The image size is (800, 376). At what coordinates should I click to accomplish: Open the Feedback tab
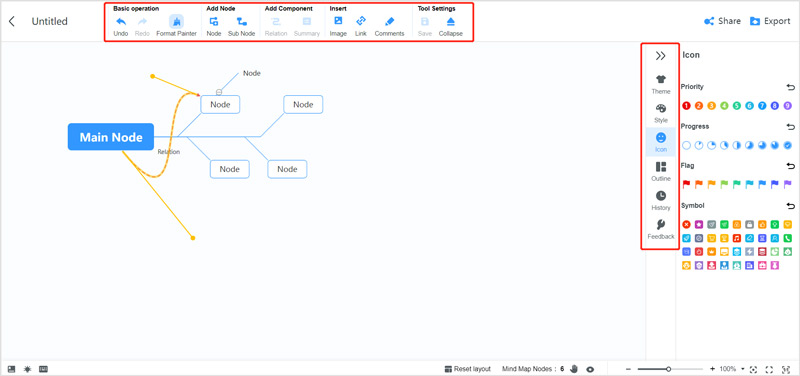pos(661,230)
